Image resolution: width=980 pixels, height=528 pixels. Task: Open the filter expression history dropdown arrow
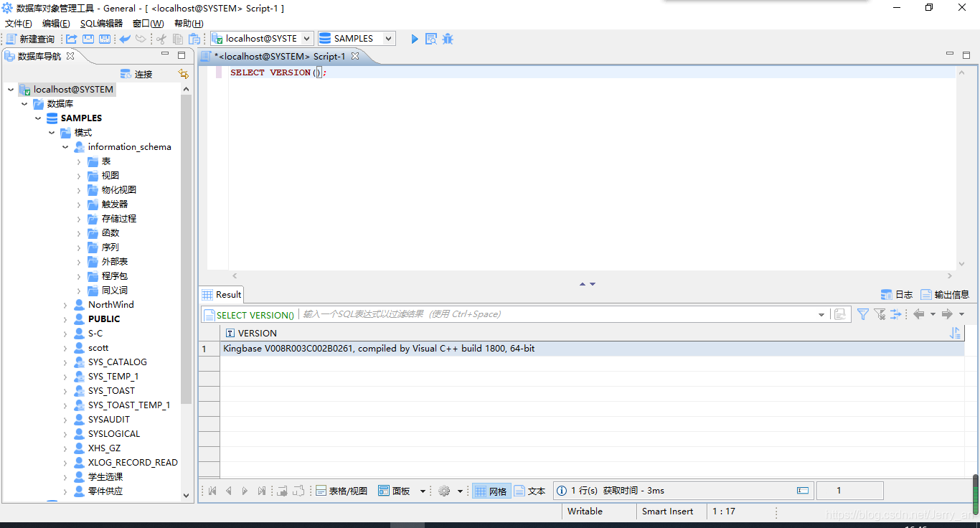click(821, 315)
